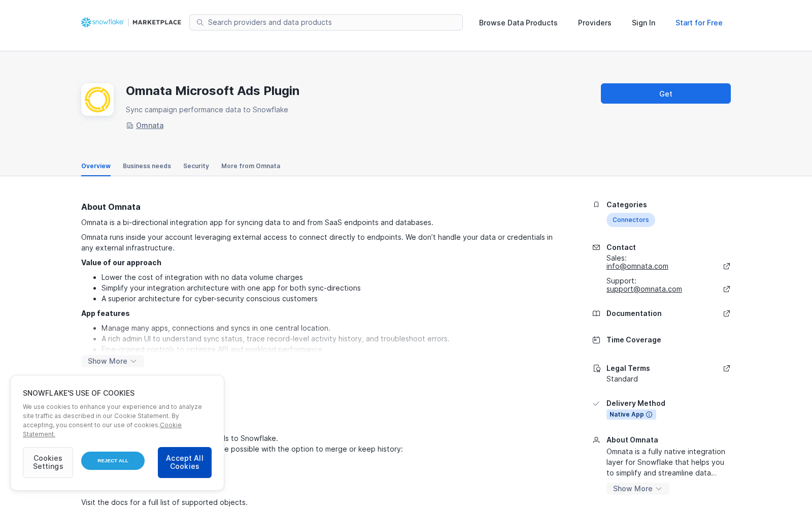Click the search magnifier icon
Screen dimensions: 812x508
(x=200, y=22)
